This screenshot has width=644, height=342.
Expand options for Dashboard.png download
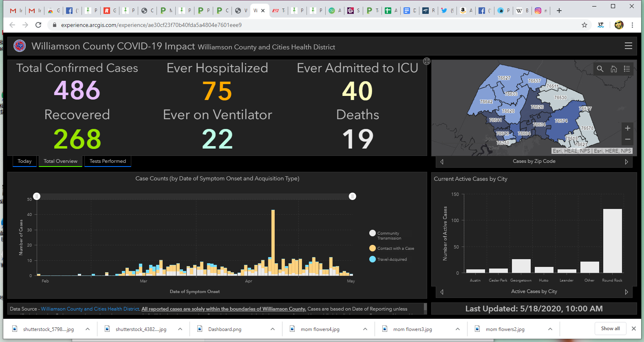(273, 329)
